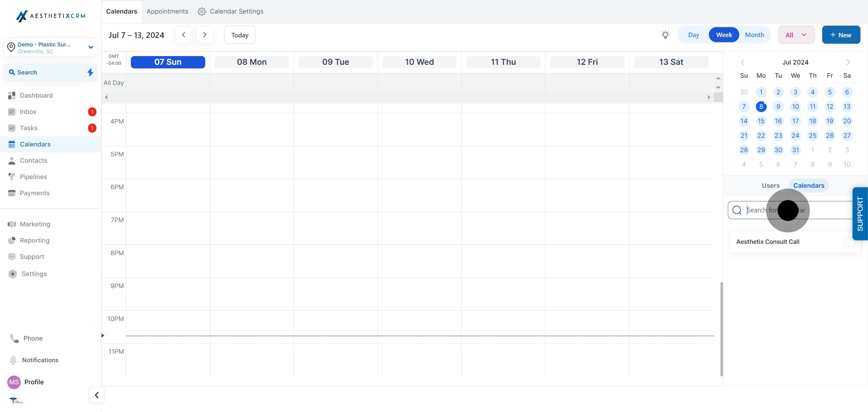Image resolution: width=868 pixels, height=412 pixels.
Task: Open the SUPPORT side tab
Action: (860, 214)
